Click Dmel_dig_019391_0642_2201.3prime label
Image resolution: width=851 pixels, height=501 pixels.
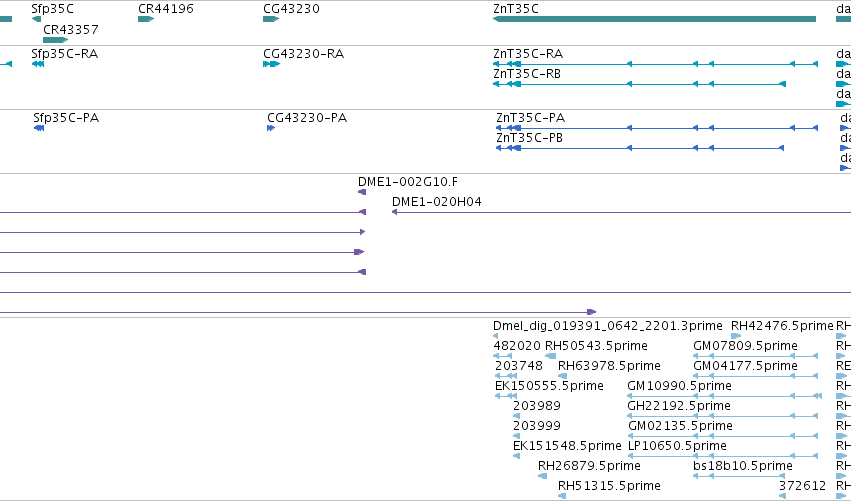coord(607,326)
